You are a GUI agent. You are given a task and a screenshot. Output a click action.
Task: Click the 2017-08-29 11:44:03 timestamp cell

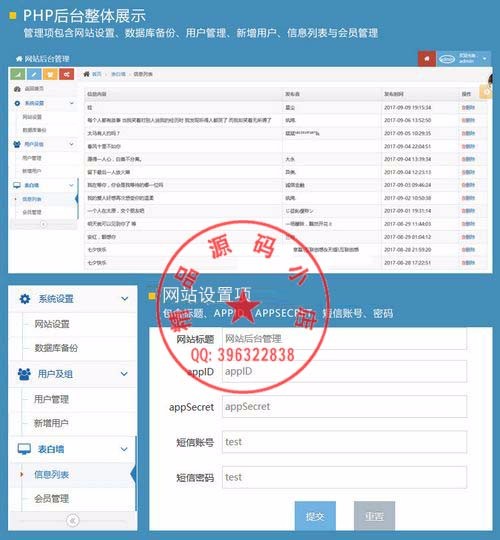point(408,224)
